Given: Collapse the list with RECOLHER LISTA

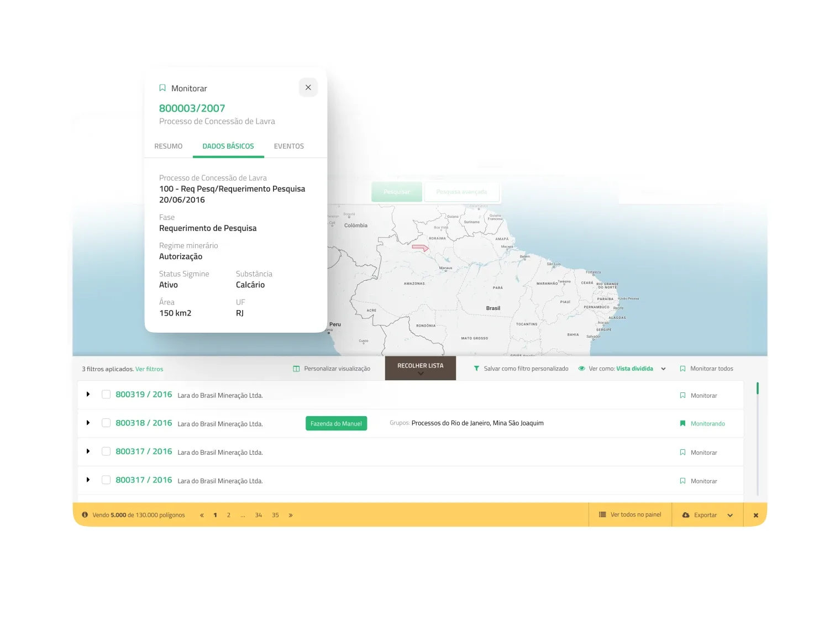Looking at the screenshot, I should click(x=421, y=368).
